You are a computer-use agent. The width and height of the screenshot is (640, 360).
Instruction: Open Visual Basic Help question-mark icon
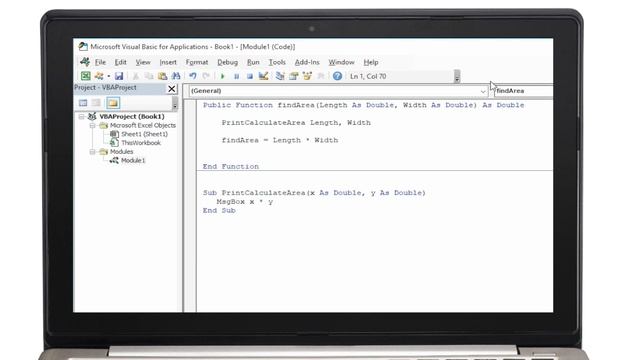[337, 76]
